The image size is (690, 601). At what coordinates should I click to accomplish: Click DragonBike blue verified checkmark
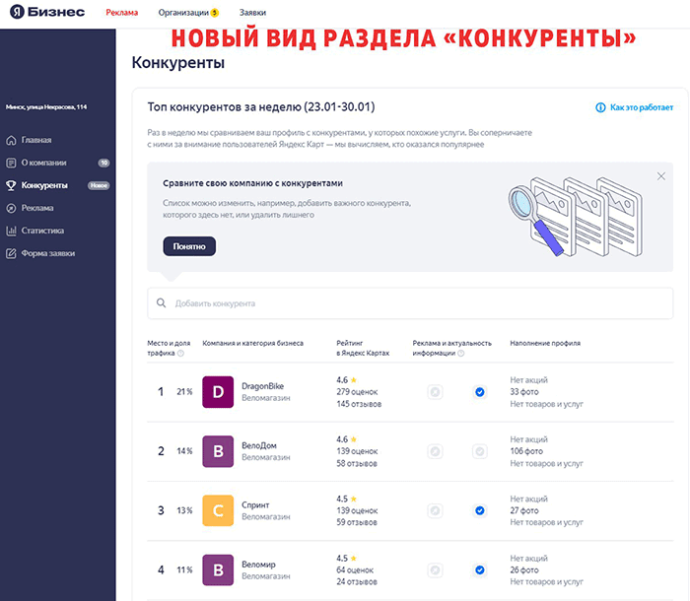(480, 392)
